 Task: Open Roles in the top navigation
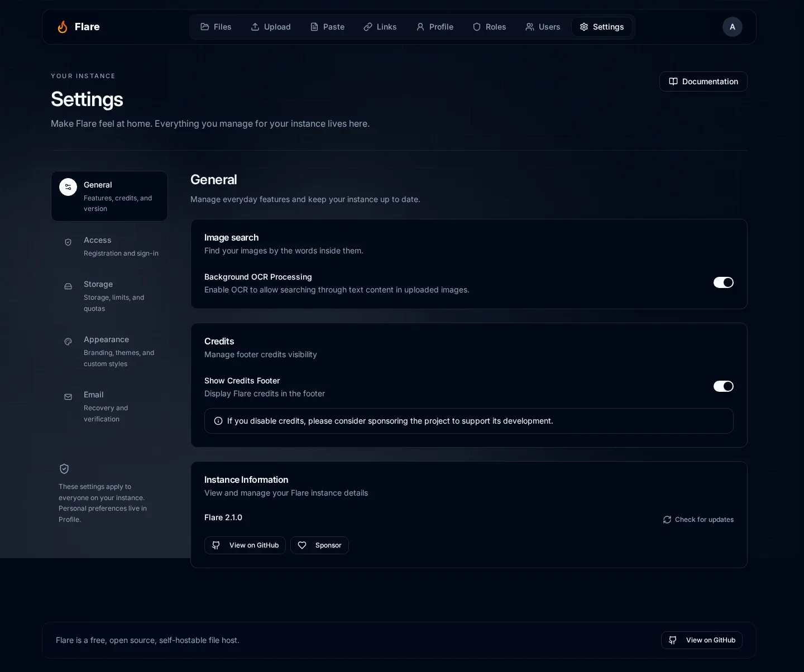(x=489, y=27)
